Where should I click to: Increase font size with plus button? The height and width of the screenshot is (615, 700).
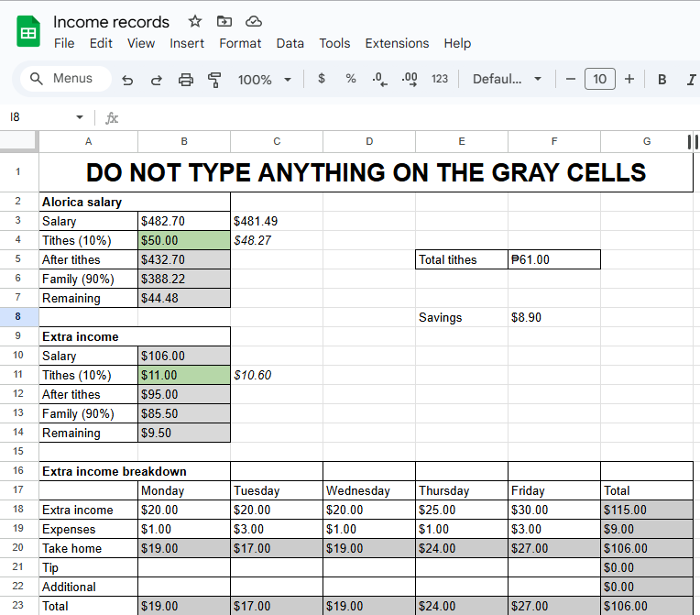(x=629, y=79)
